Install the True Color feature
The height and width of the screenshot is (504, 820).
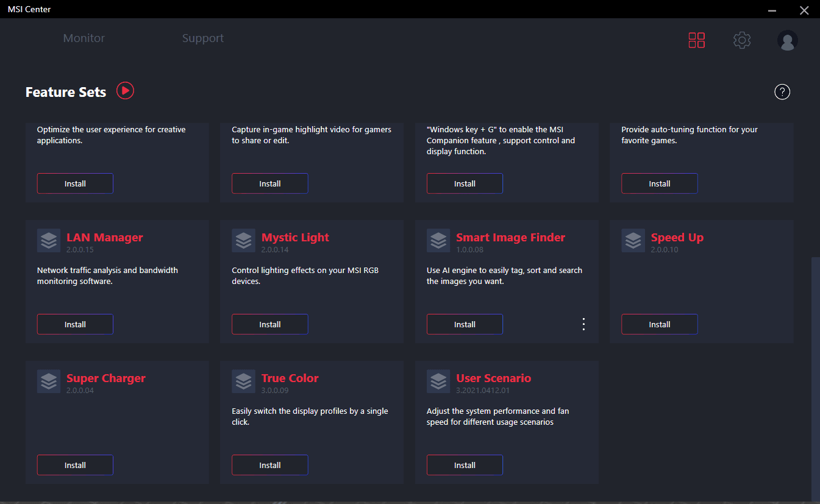pyautogui.click(x=270, y=465)
